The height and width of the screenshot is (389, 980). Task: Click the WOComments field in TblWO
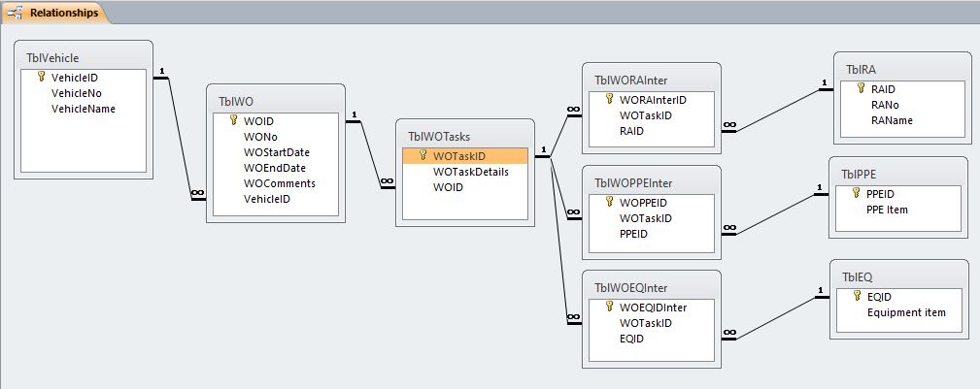(280, 183)
